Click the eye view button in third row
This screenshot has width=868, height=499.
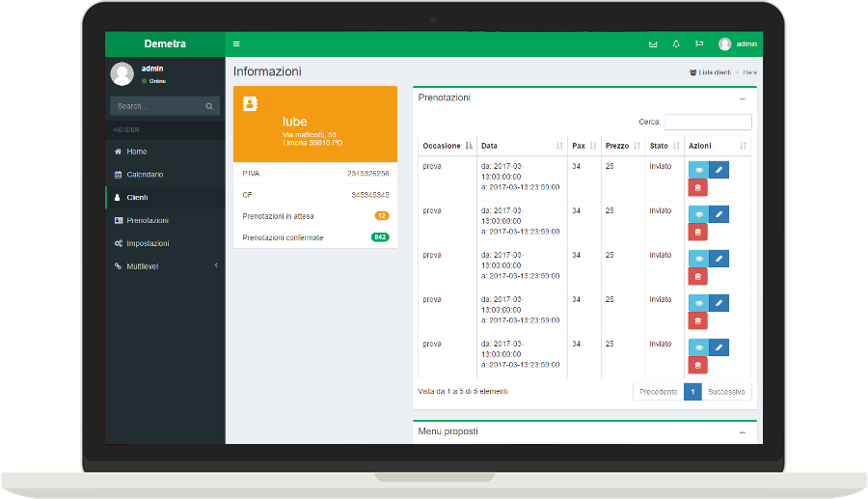click(698, 259)
